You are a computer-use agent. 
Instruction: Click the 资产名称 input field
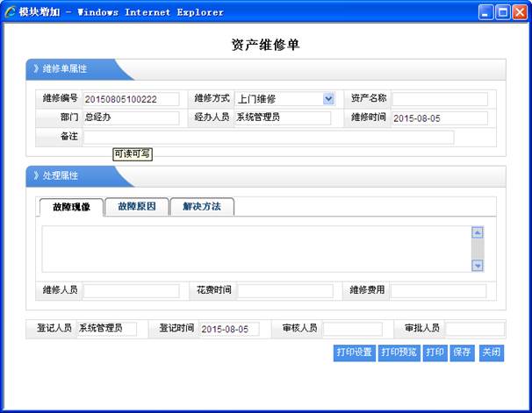(x=439, y=99)
